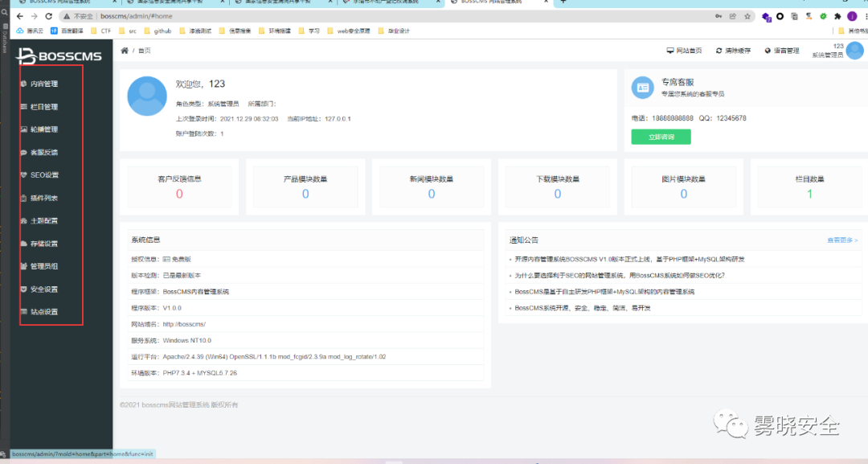Open notice BossCMS是基于自主研发PHP框架
Viewport: 868px width, 464px height.
tap(604, 291)
